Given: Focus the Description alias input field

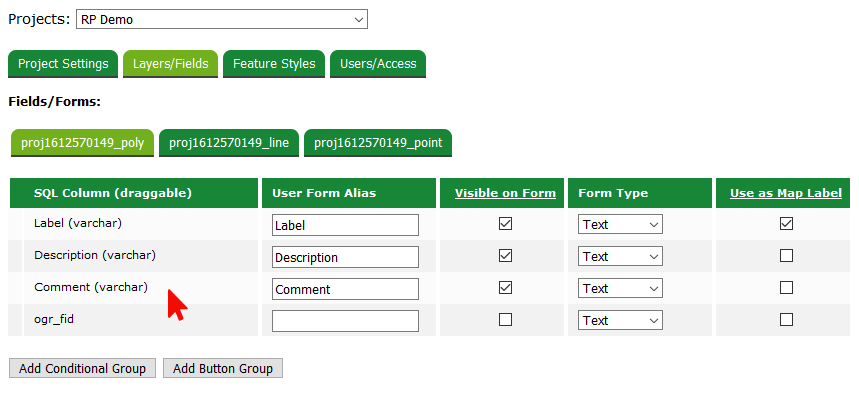Looking at the screenshot, I should point(345,257).
